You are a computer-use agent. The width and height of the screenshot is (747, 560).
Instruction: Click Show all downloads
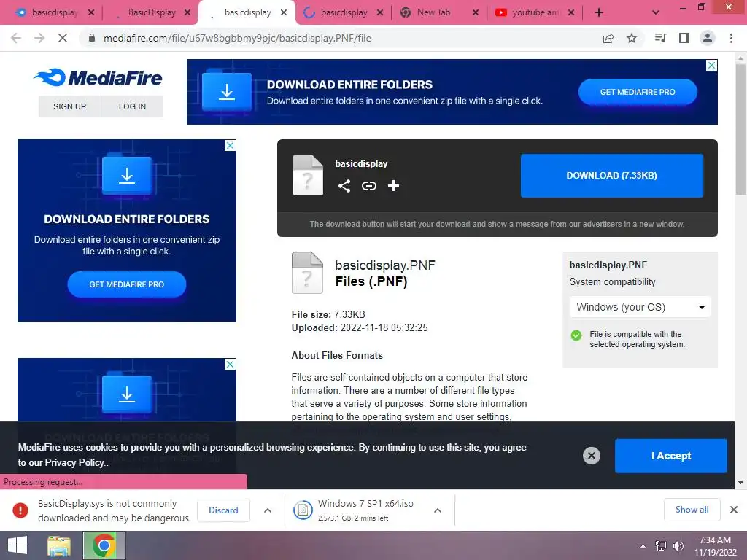point(692,510)
